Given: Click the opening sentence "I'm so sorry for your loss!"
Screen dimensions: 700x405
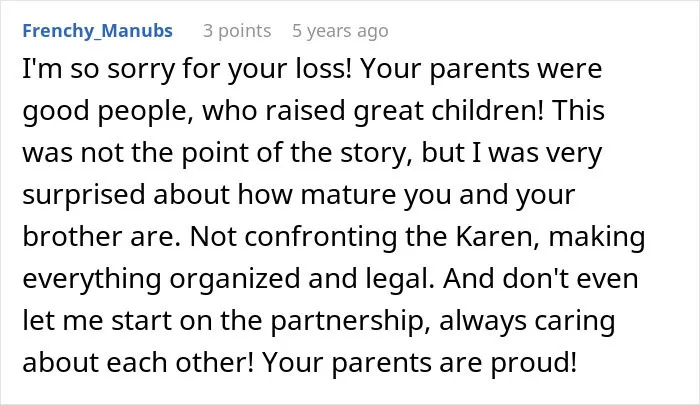Looking at the screenshot, I should click(188, 69).
